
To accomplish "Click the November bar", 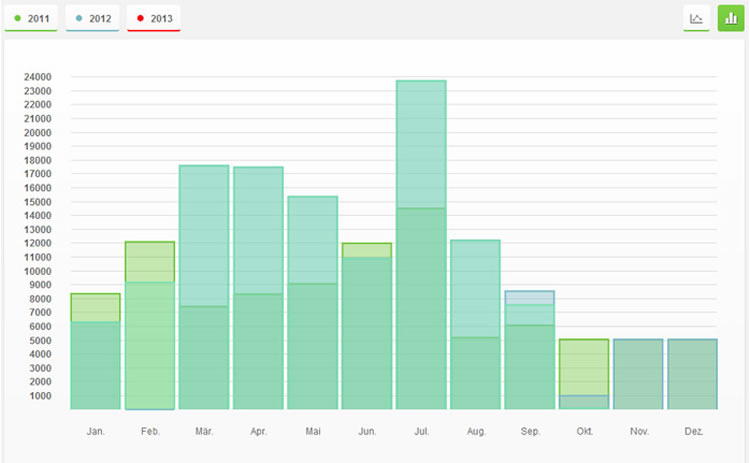I will click(x=638, y=375).
